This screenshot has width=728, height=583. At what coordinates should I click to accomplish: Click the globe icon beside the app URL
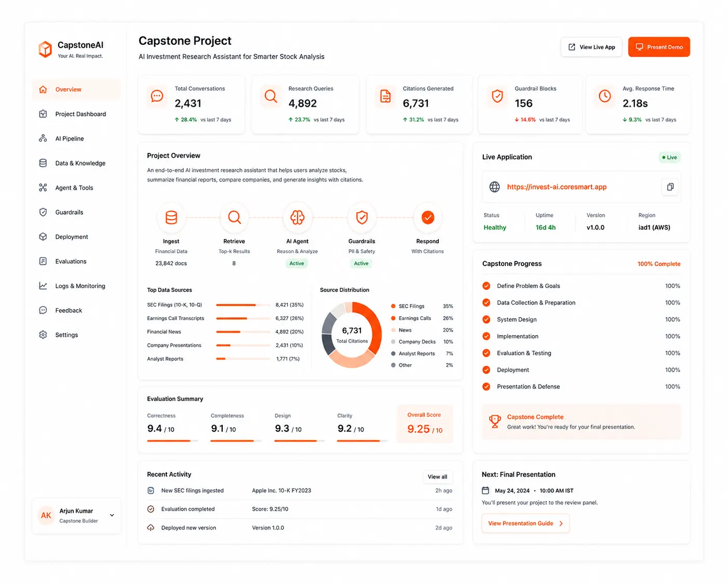[495, 187]
